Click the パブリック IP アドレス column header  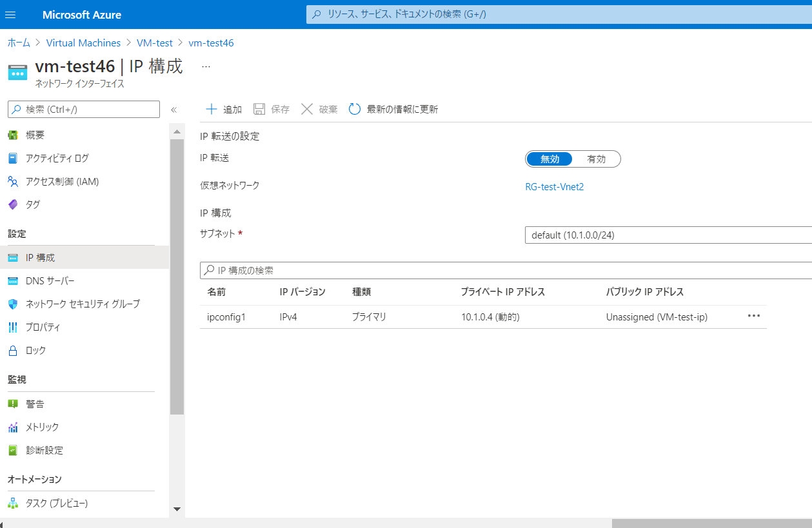(x=645, y=292)
